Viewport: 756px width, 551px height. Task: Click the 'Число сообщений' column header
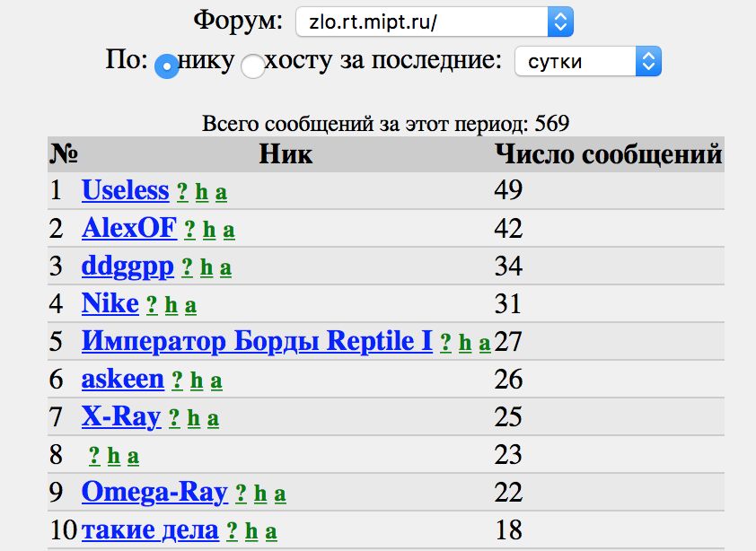[609, 154]
